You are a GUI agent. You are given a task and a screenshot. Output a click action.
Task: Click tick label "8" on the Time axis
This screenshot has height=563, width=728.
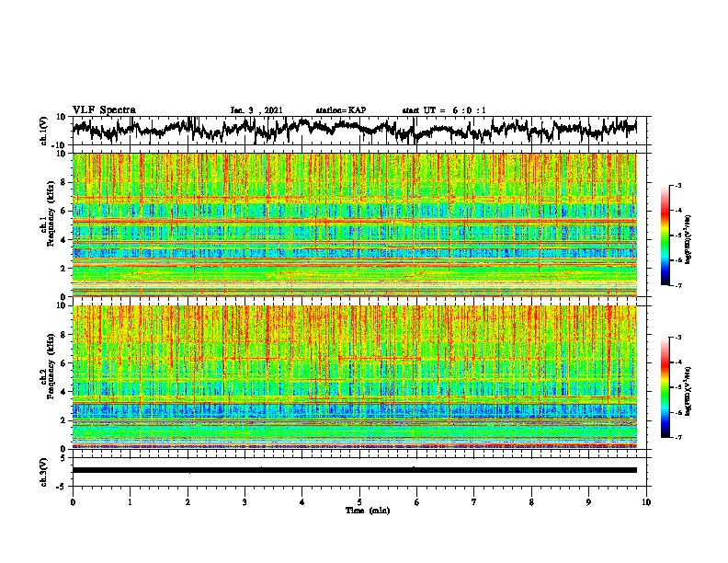click(x=531, y=502)
